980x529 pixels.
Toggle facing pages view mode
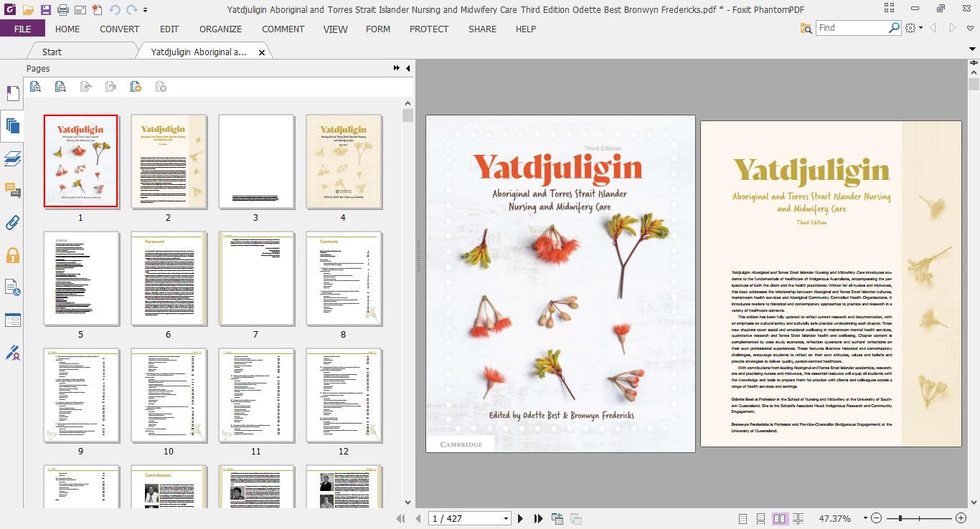click(780, 518)
